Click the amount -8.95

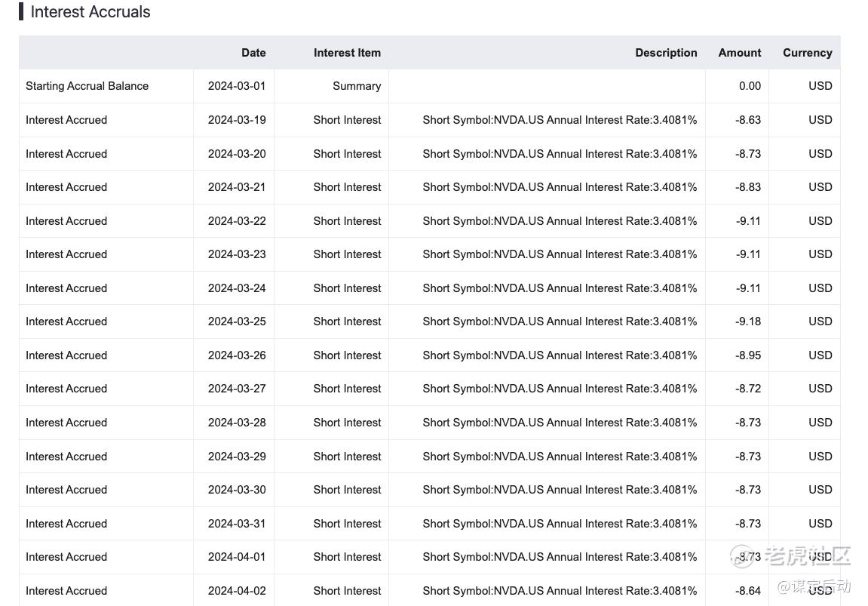[x=748, y=355]
